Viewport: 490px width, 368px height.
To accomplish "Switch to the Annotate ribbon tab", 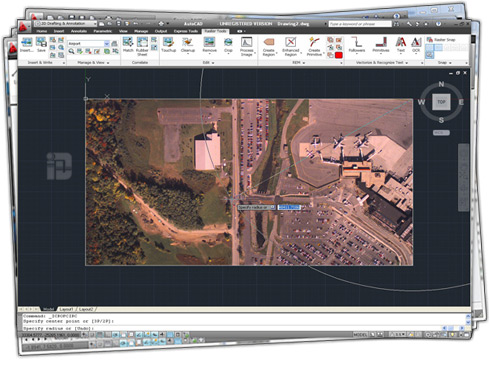I will pos(79,31).
